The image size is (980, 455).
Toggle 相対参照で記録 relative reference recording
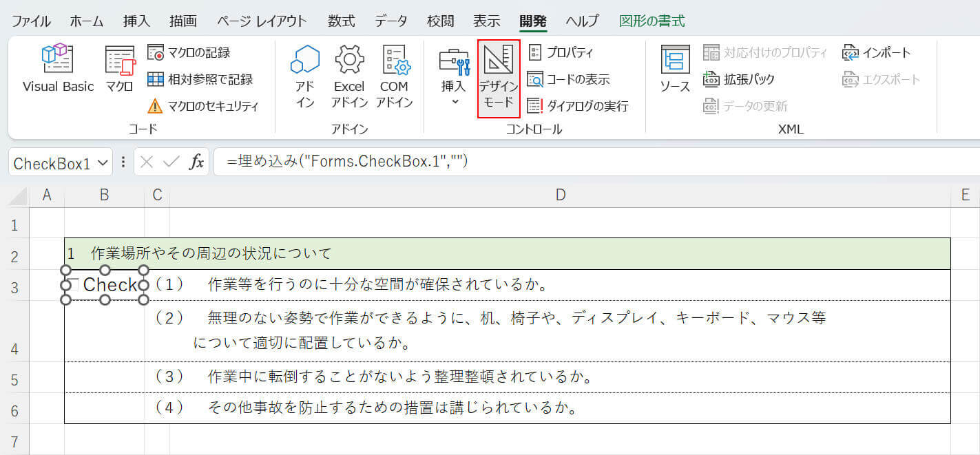pos(200,79)
